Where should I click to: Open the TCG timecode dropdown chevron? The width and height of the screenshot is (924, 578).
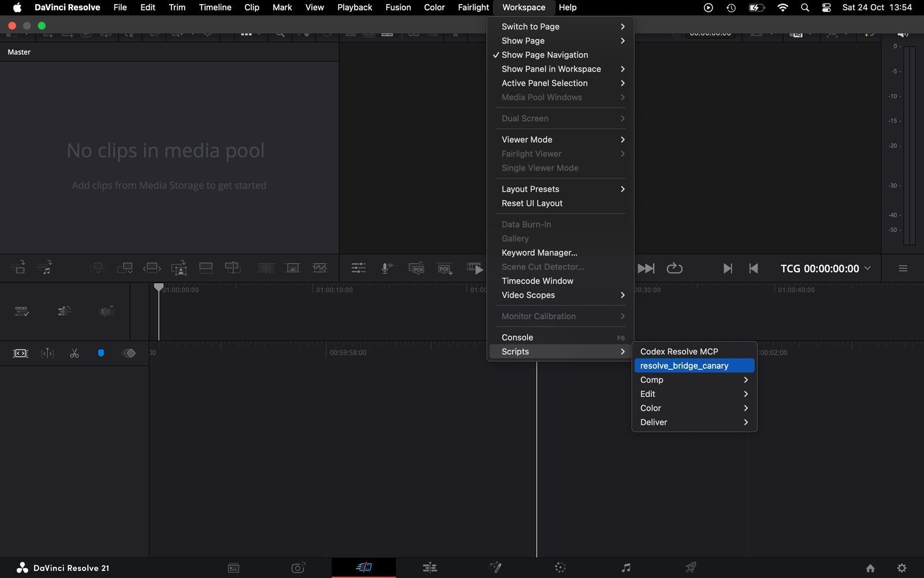click(x=867, y=268)
